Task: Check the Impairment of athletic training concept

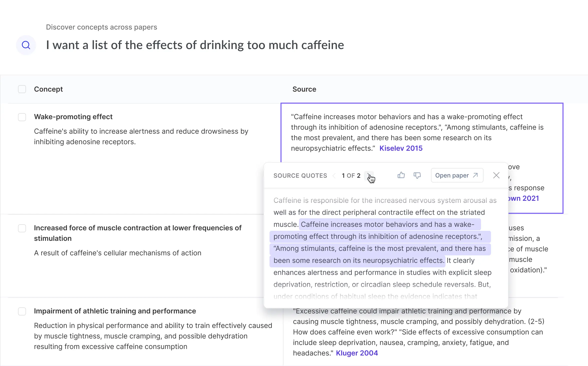Action: (x=22, y=311)
